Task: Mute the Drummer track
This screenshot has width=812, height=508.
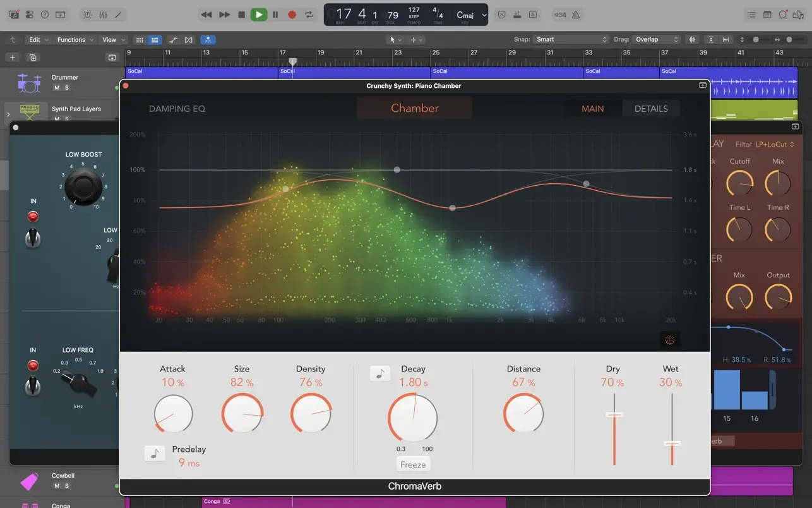Action: point(57,88)
